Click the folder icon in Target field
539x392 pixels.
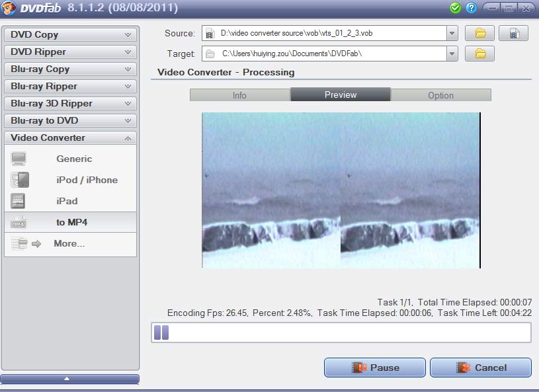pos(210,54)
